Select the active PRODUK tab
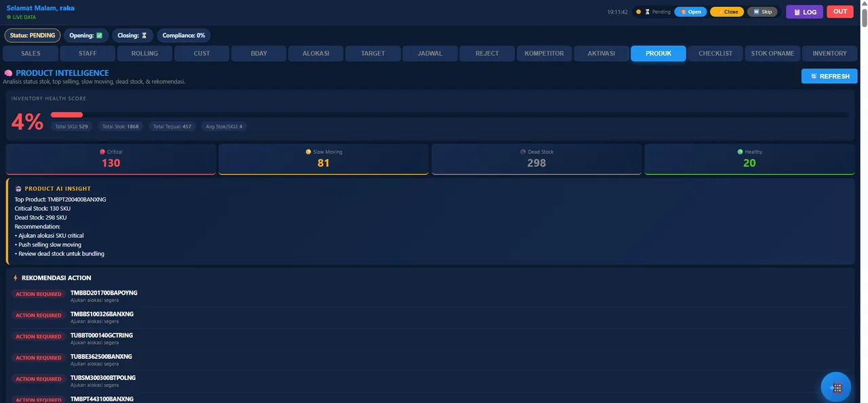Image resolution: width=868 pixels, height=403 pixels. [658, 54]
